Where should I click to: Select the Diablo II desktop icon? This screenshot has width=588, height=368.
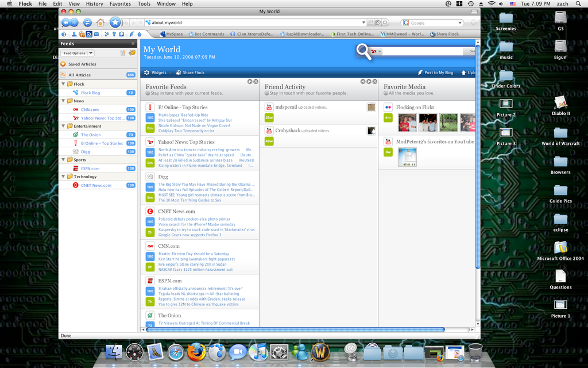560,106
